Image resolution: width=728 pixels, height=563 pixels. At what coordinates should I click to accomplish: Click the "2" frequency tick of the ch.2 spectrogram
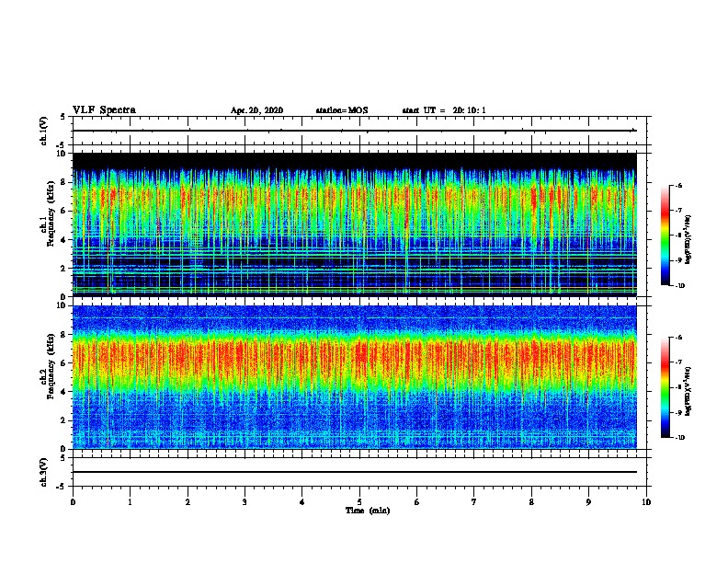(64, 420)
